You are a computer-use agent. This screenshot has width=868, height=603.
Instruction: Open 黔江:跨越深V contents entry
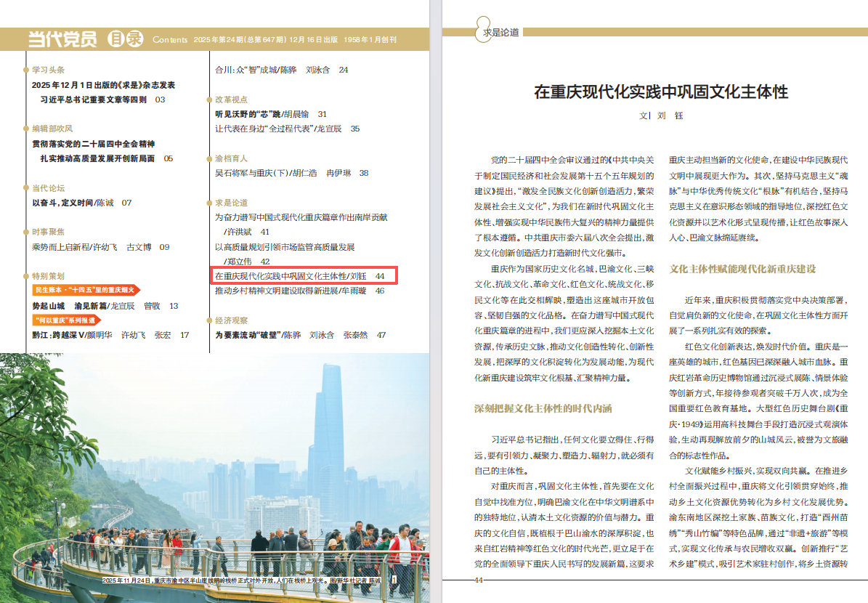pos(110,335)
